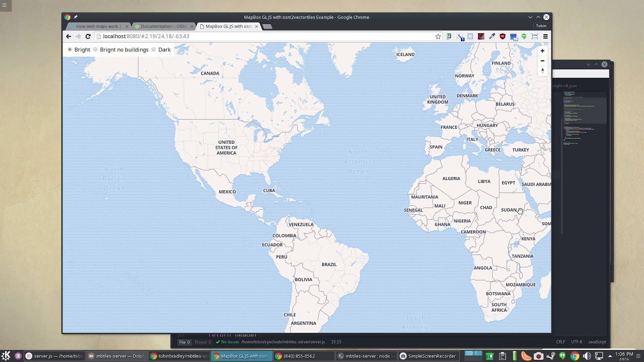Close the 'How web maps work' tab
644x362 pixels.
coord(127,26)
